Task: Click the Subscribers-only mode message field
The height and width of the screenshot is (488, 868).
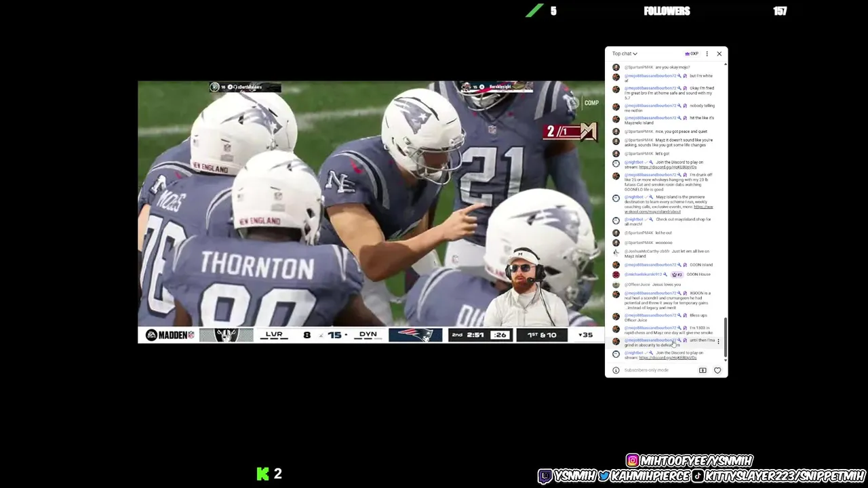Action: click(646, 370)
